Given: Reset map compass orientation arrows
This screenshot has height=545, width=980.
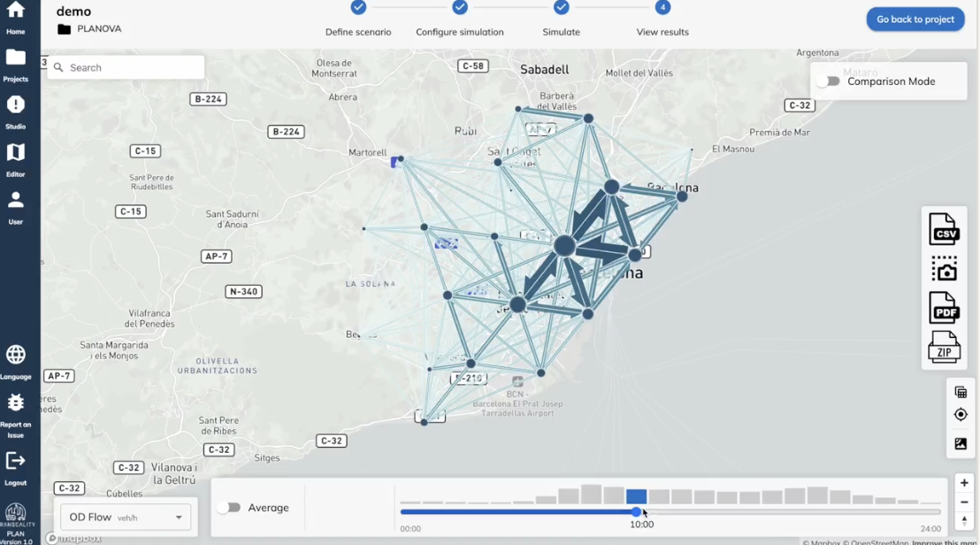Looking at the screenshot, I should click(x=964, y=521).
